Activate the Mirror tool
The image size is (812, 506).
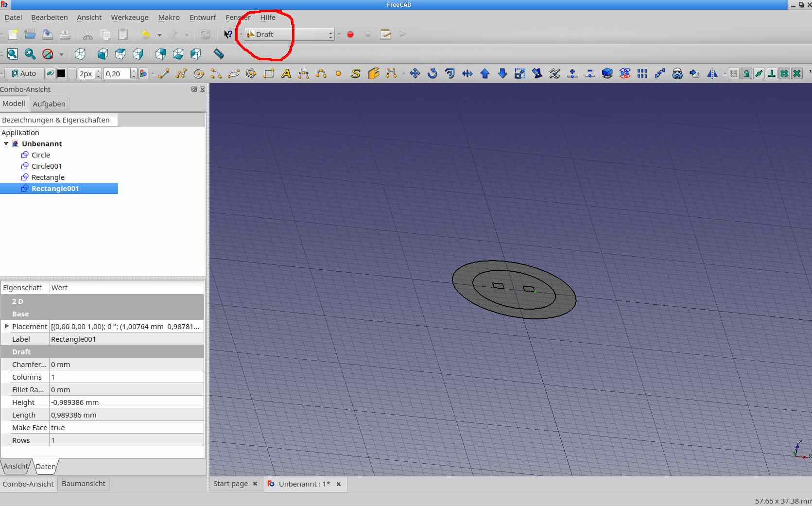tap(712, 73)
